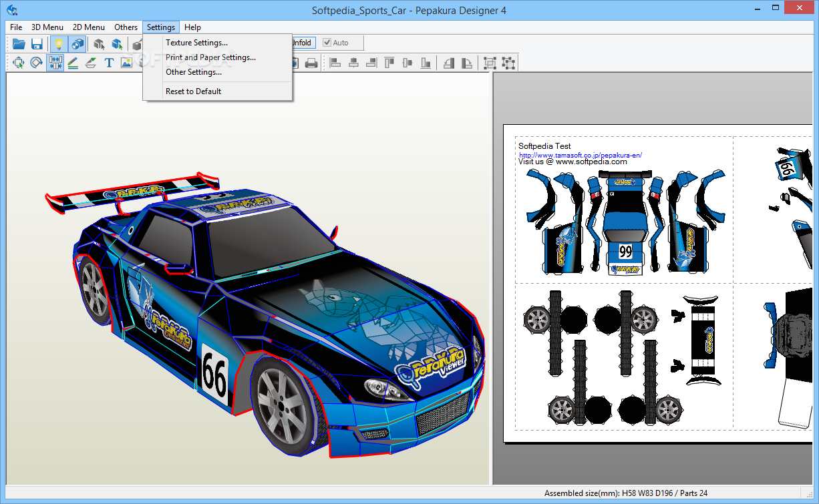Toggle the Join/Disjoin Face tool

[55, 63]
